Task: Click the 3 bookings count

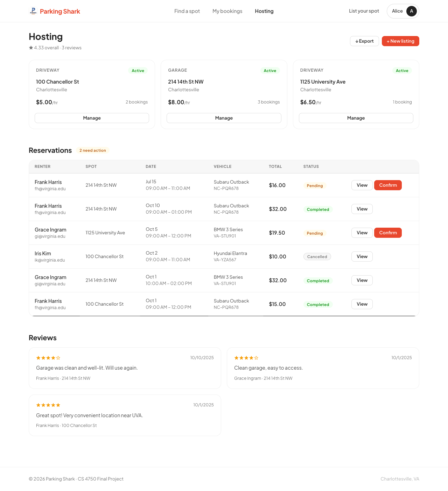Action: coord(269,102)
